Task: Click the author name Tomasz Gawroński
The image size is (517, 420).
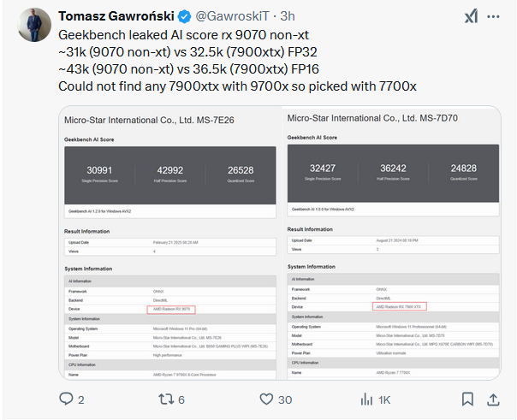Action: point(118,15)
